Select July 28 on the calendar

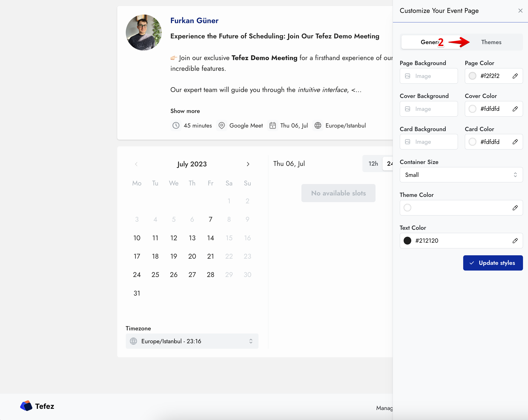[210, 275]
